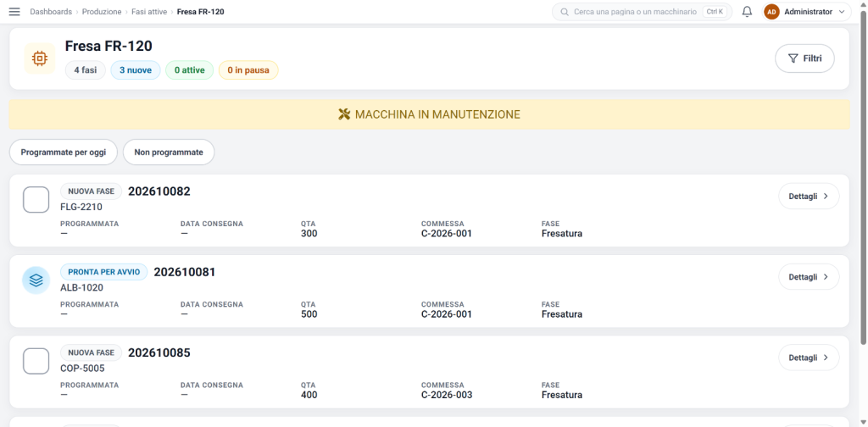Click phase number 202610081
The height and width of the screenshot is (427, 868).
click(x=185, y=272)
